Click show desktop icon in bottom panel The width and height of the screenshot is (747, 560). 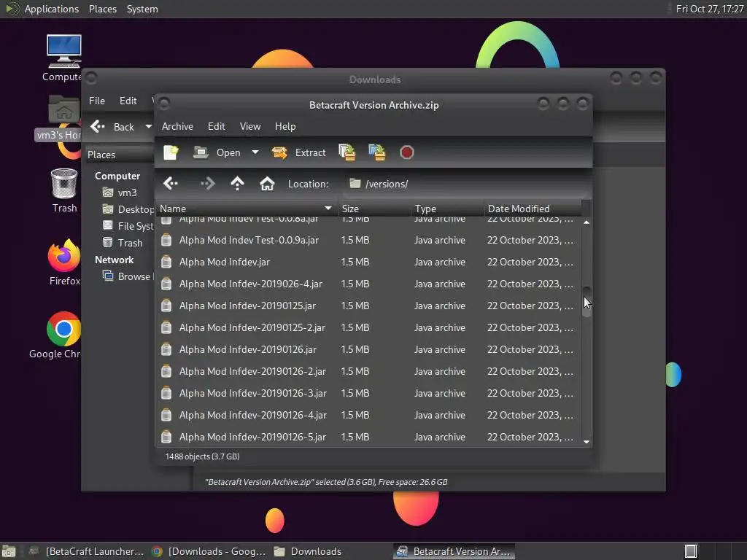[9, 551]
